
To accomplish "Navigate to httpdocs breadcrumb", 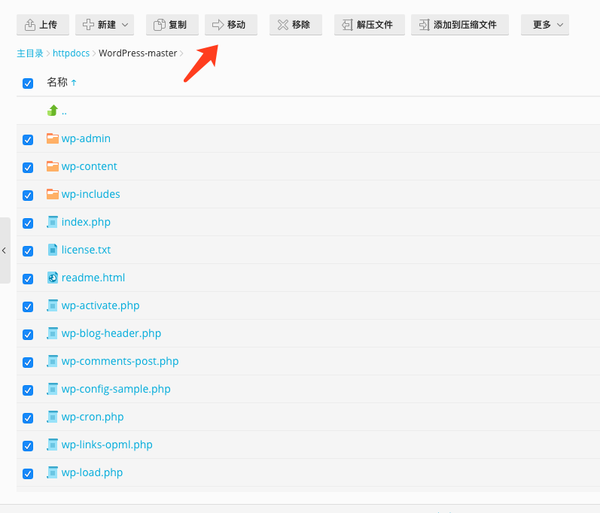I will [x=71, y=53].
